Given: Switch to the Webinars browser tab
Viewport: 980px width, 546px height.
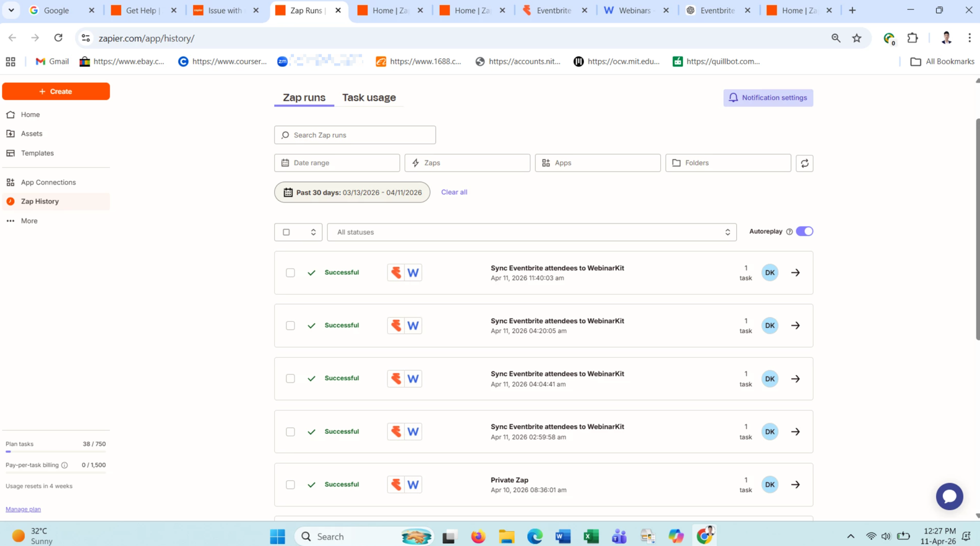Looking at the screenshot, I should 634,11.
